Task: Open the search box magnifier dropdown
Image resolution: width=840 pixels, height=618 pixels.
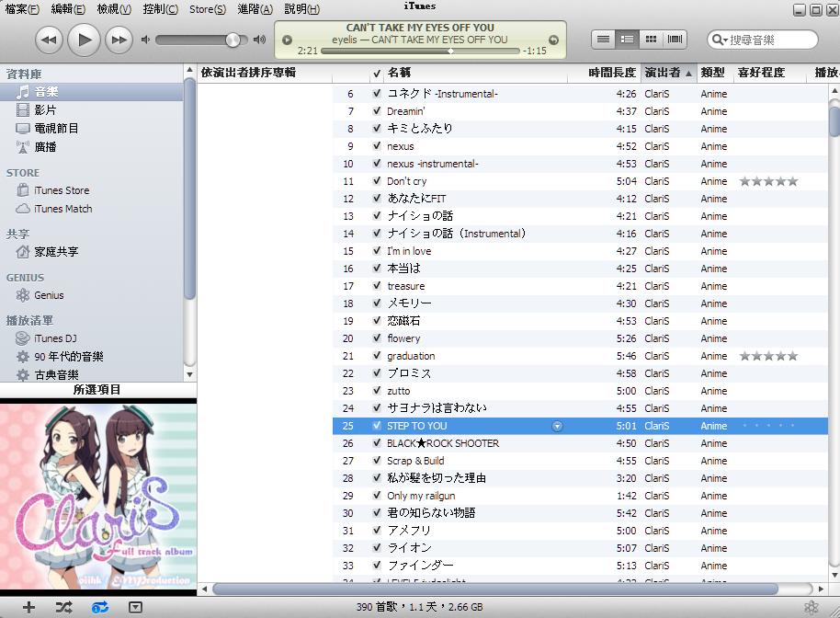Action: point(719,40)
